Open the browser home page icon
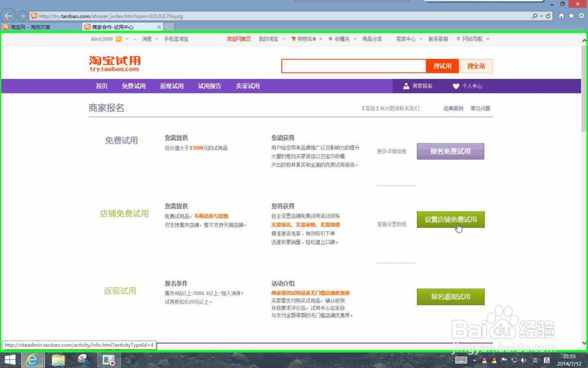The width and height of the screenshot is (588, 368). 562,16
